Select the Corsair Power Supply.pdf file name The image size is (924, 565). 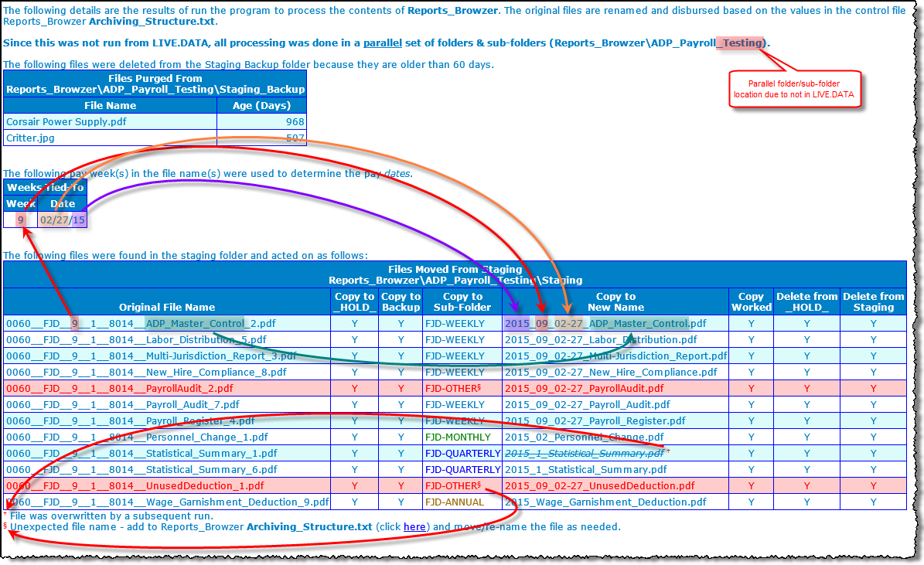[x=66, y=122]
